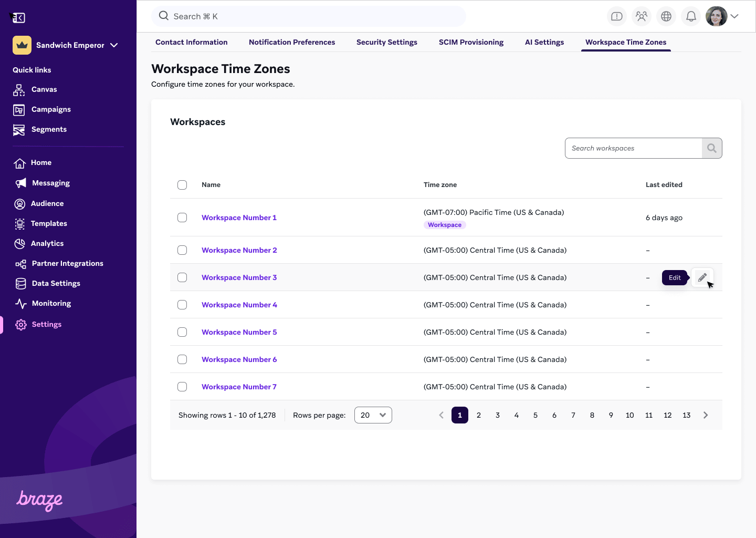This screenshot has height=538, width=756.
Task: Expand the user profile avatar menu
Action: click(722, 16)
